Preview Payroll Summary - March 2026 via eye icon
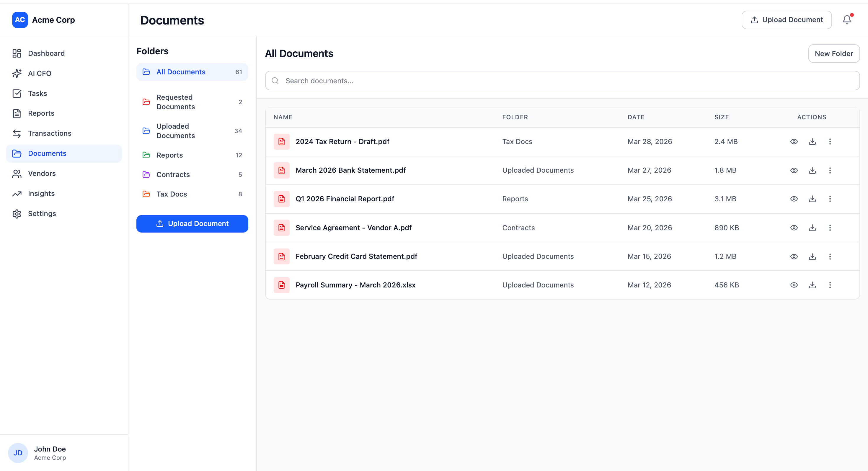 coord(794,285)
